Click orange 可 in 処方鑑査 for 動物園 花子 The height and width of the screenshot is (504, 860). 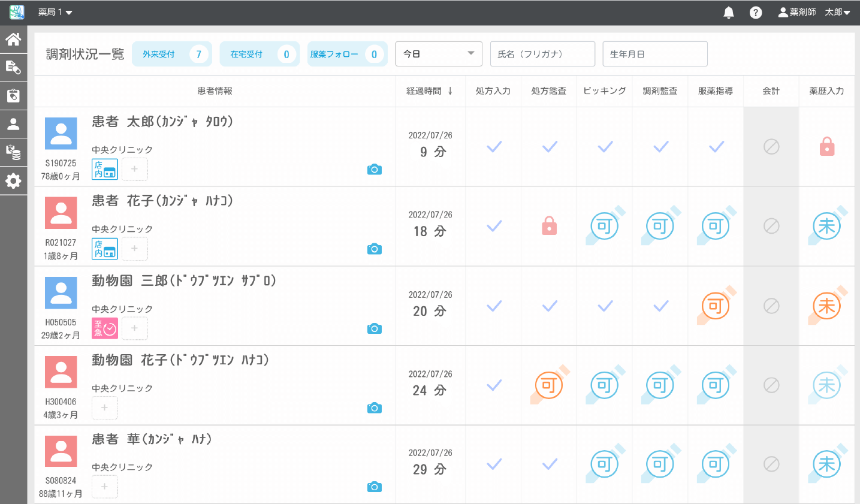pos(550,385)
